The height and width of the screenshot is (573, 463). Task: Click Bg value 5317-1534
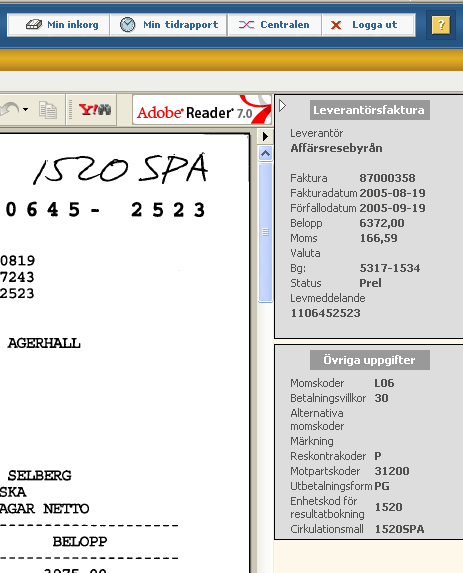(x=390, y=268)
